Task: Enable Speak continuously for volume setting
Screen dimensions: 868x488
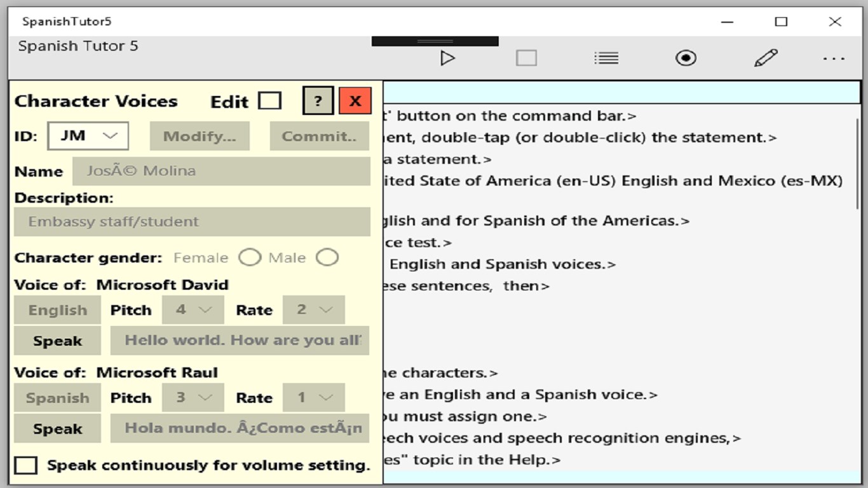Action: (x=26, y=465)
